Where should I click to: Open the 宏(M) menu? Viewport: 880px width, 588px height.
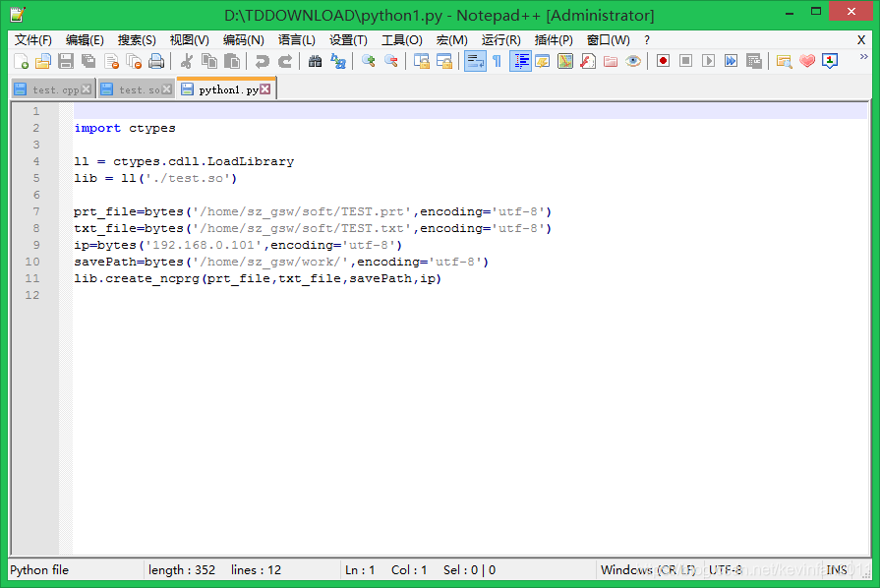451,40
